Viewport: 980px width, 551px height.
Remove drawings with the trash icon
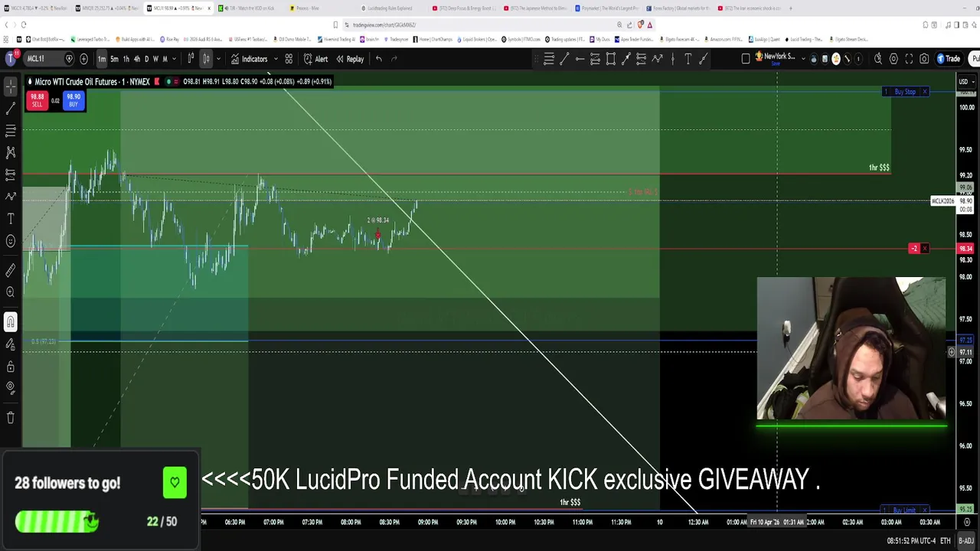click(11, 418)
